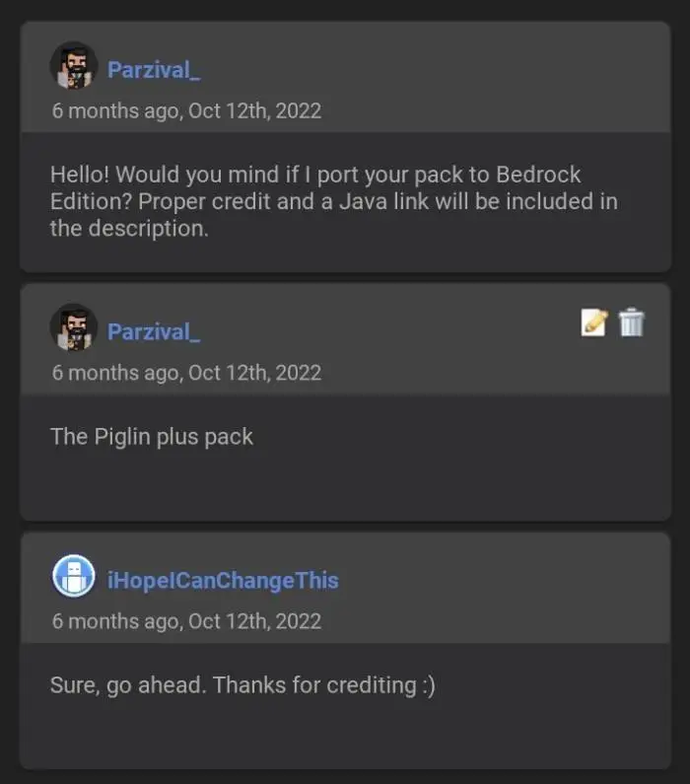Open Parzival_ username link in the first comment
The width and height of the screenshot is (690, 784).
pos(154,70)
